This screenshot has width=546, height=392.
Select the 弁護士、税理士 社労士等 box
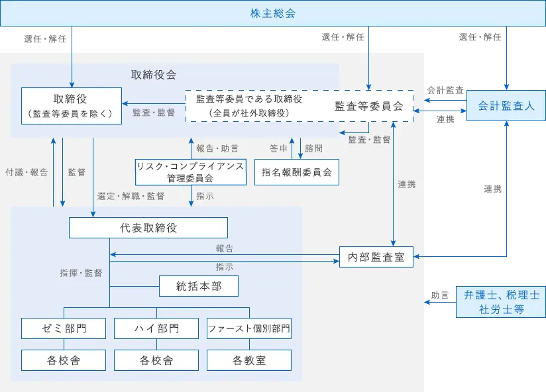(501, 302)
